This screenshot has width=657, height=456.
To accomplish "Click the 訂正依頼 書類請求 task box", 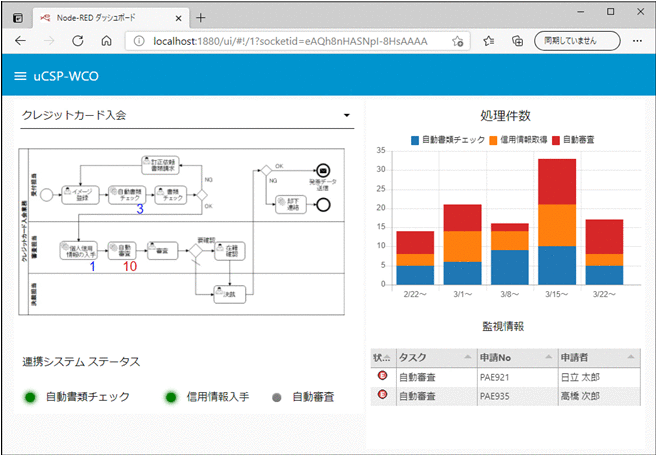I will [160, 165].
